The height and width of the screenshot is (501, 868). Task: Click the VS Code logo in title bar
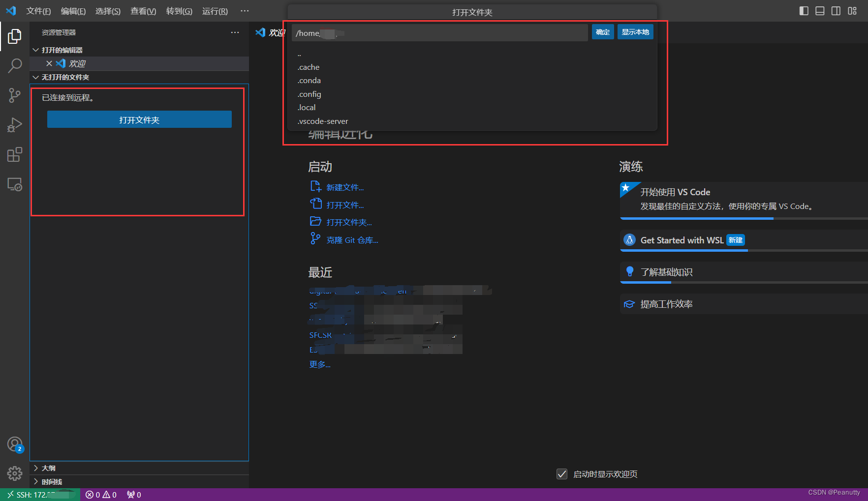point(11,11)
